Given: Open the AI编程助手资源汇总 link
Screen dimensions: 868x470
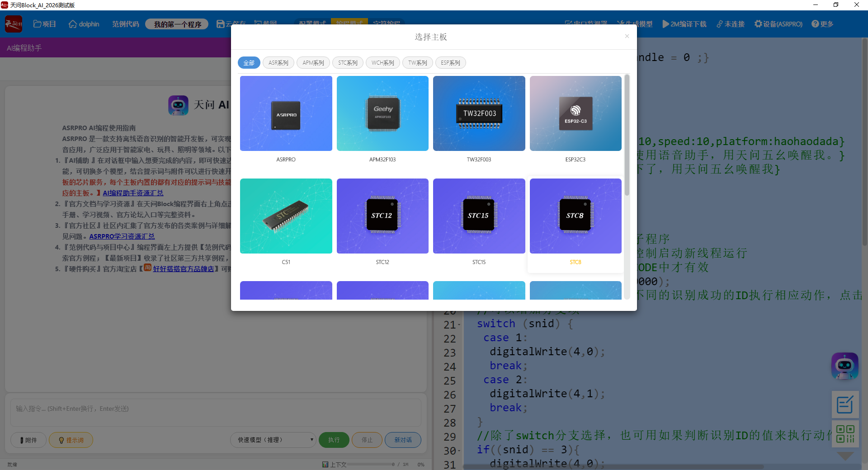Looking at the screenshot, I should coord(133,193).
